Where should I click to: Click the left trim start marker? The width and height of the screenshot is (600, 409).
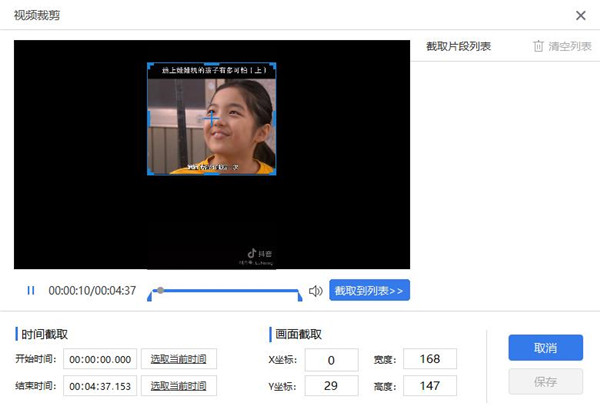coord(150,296)
